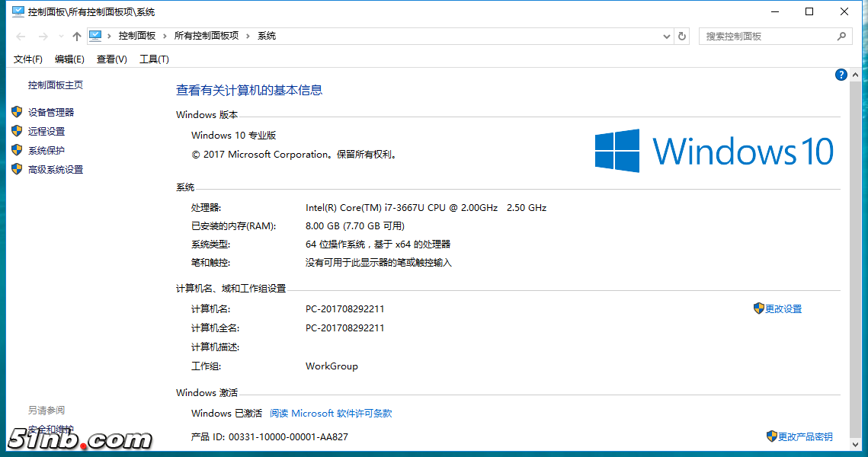The width and height of the screenshot is (868, 457).
Task: Expand the chevron after 所有控制面板项 breadcrumb
Action: (248, 36)
